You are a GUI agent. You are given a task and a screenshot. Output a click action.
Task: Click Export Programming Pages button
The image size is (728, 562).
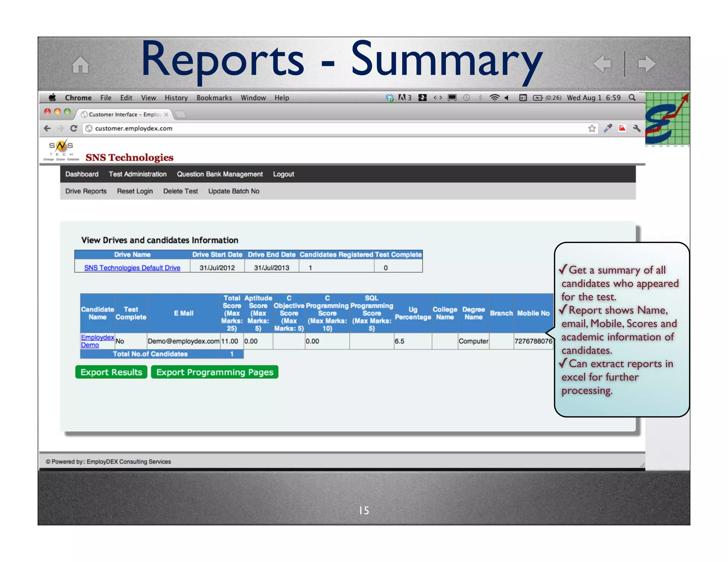point(215,372)
